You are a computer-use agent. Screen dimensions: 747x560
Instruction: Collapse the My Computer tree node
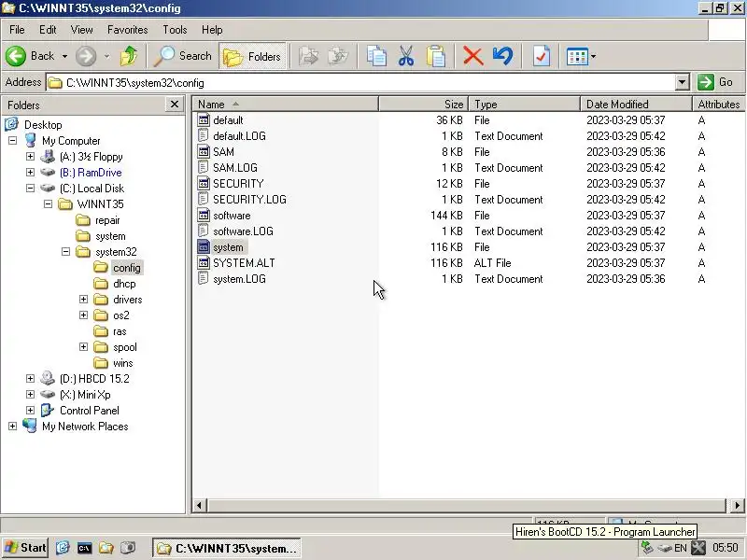pos(12,141)
